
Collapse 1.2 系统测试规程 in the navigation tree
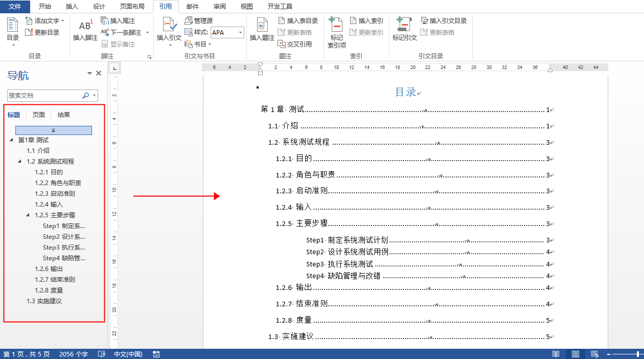click(20, 161)
